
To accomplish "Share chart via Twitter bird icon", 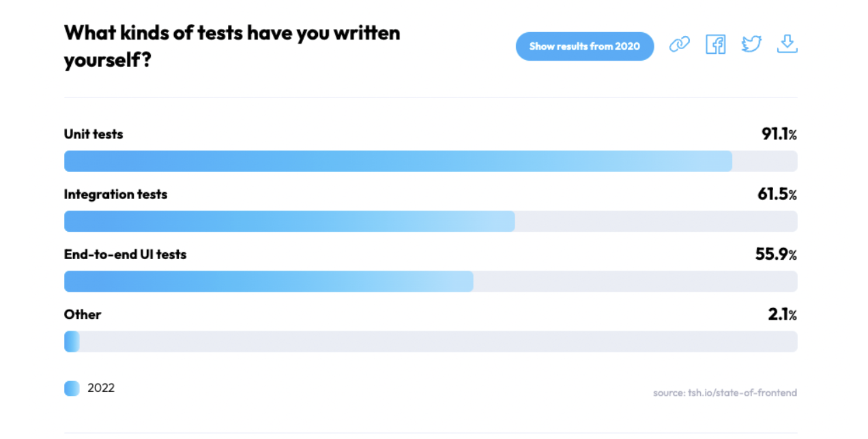I will [x=751, y=45].
